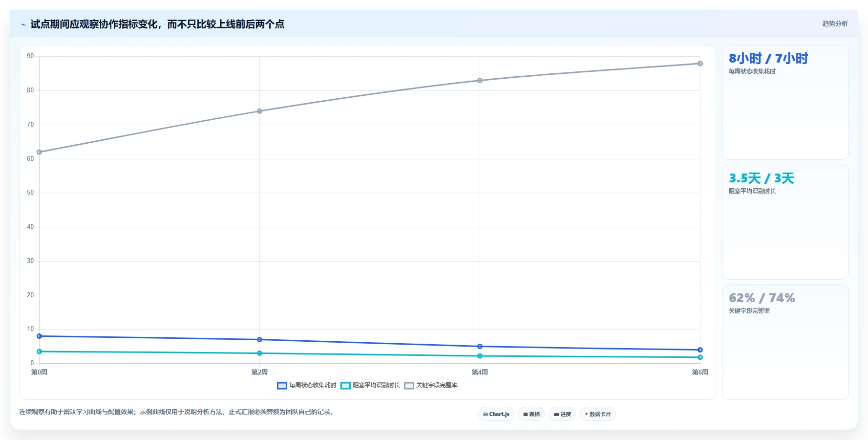Click the cyan 阻塞平均识别时长 point at 第2周
868x440 pixels.
pyautogui.click(x=259, y=353)
